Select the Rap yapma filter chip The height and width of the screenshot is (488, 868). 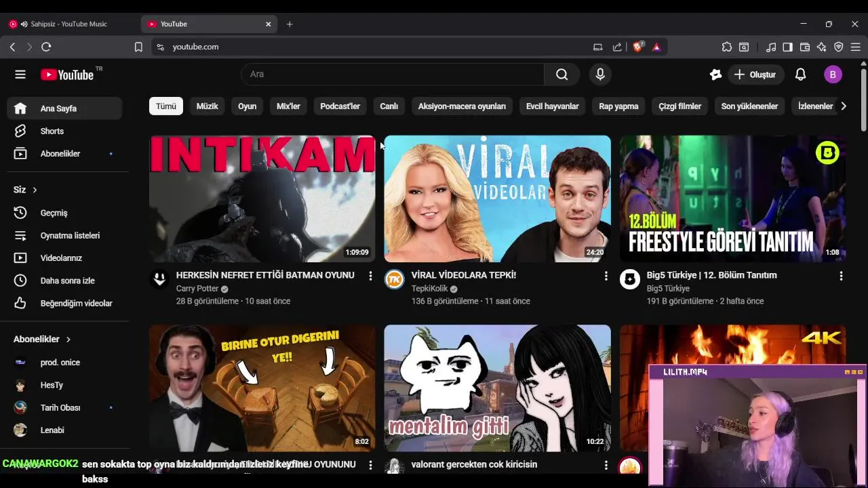pyautogui.click(x=618, y=106)
